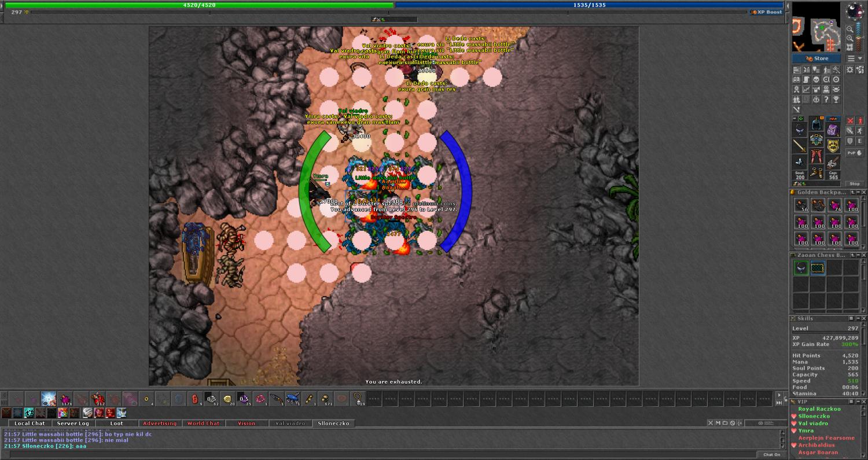868x460 pixels.
Task: Switch to World Chat tab
Action: point(203,424)
